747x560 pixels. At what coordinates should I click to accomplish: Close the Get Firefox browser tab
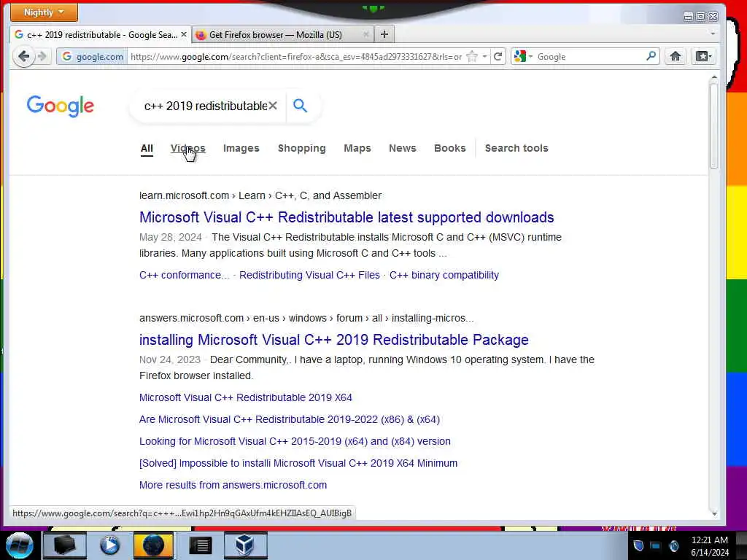click(366, 34)
